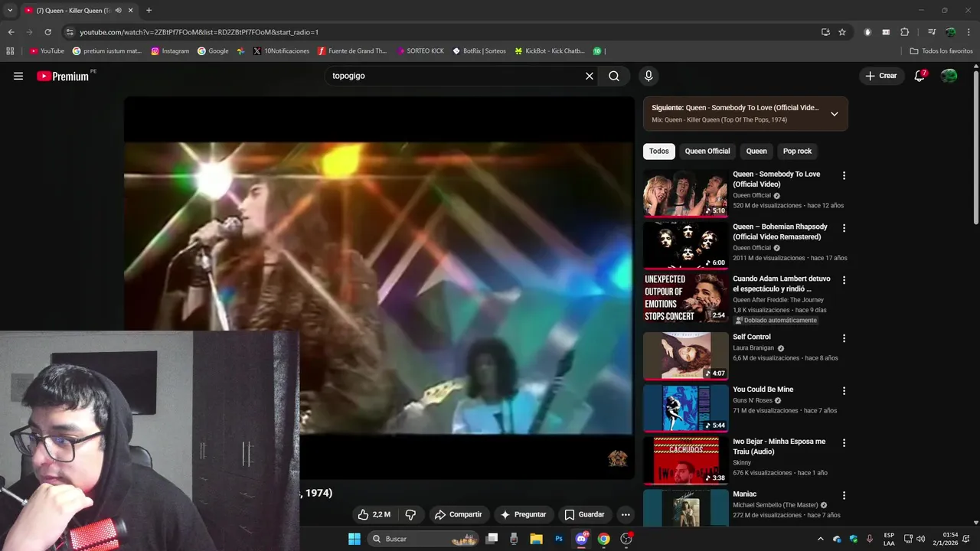Open Photoshop from taskbar
This screenshot has width=980, height=551.
pos(559,539)
